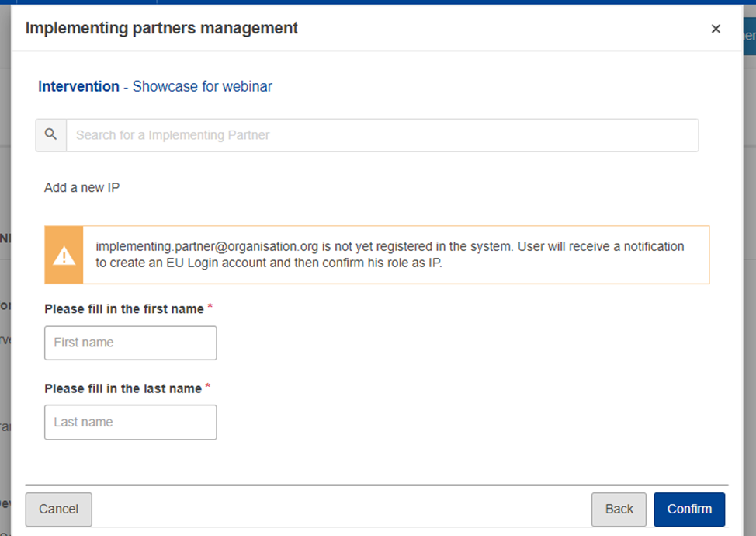Click the 'Please fill in the last name' label
Image resolution: width=756 pixels, height=536 pixels.
tap(123, 388)
